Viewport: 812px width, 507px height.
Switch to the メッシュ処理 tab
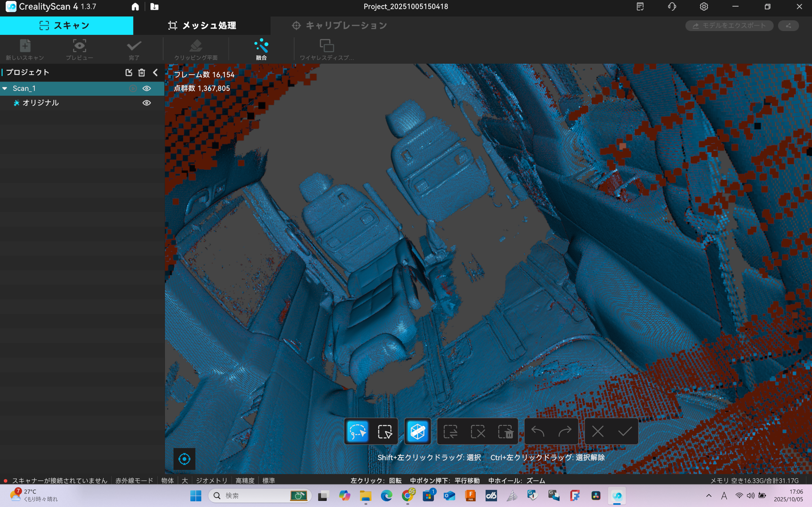click(x=202, y=25)
